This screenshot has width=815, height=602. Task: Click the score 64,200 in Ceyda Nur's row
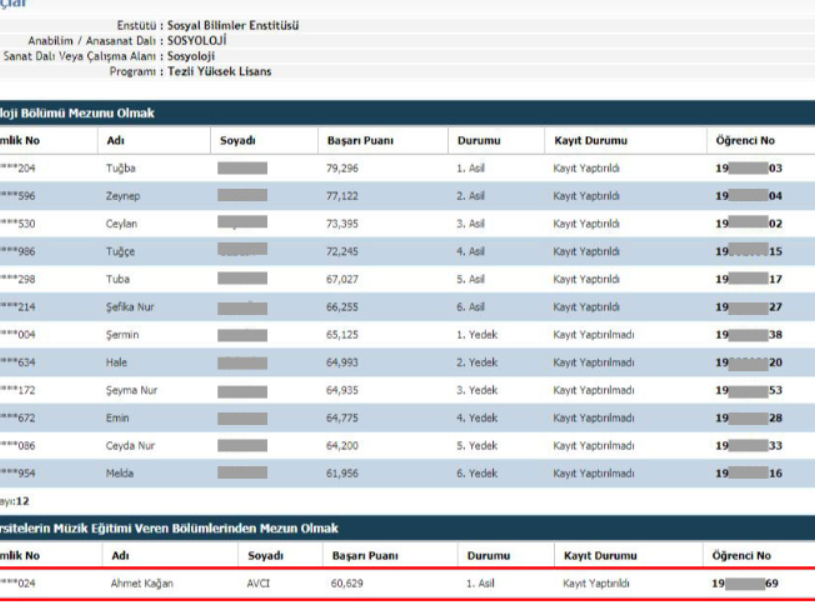[x=342, y=446]
